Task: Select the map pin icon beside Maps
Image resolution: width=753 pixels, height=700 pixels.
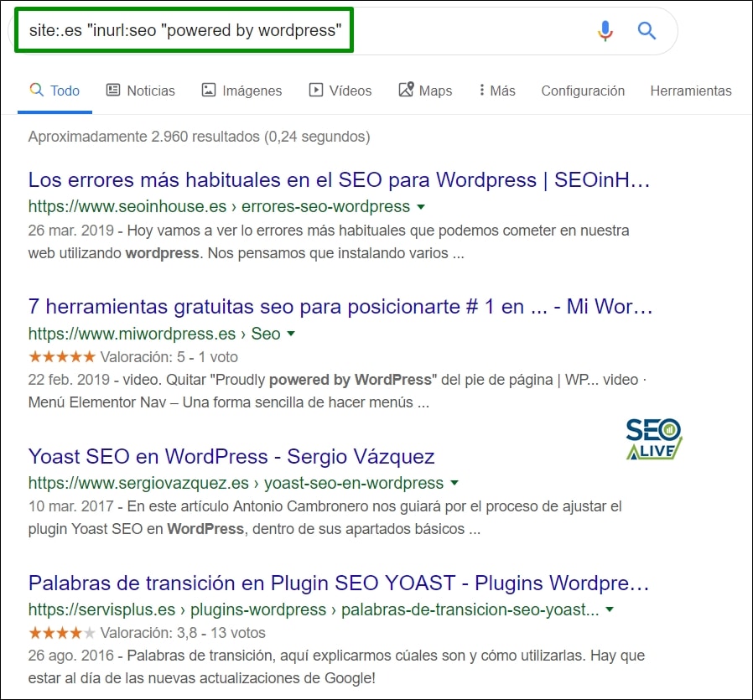Action: coord(408,90)
